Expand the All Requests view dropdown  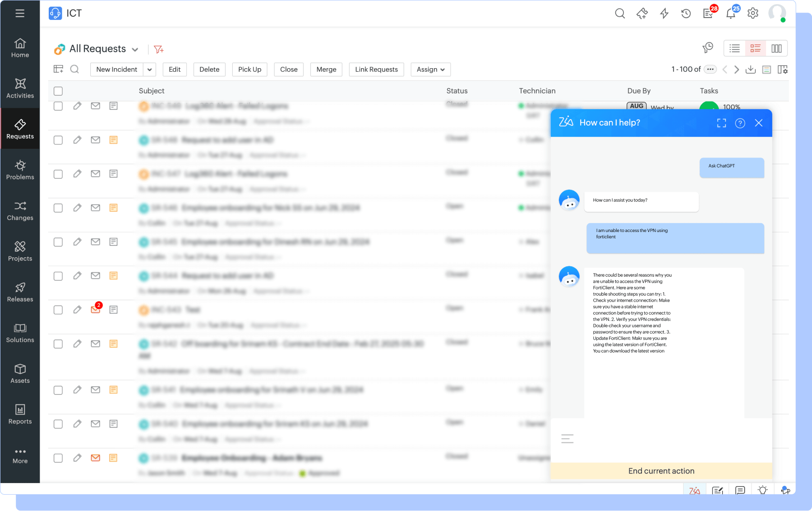point(135,49)
